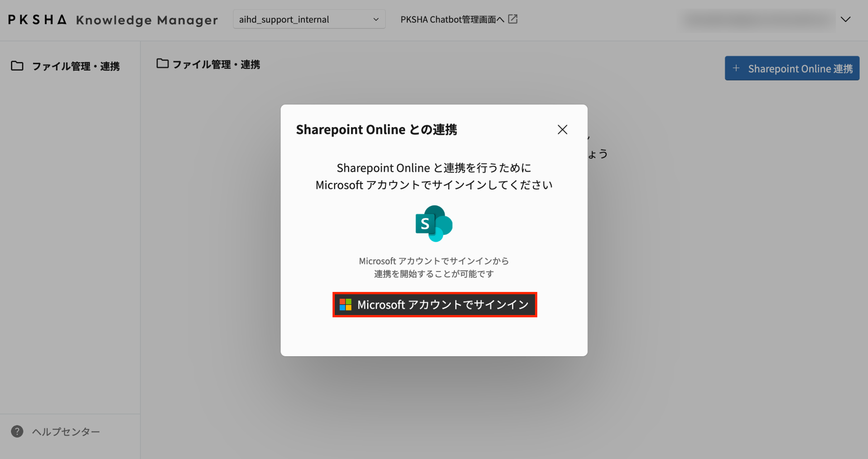Click the 連携を開始することが可能です text

(x=434, y=274)
